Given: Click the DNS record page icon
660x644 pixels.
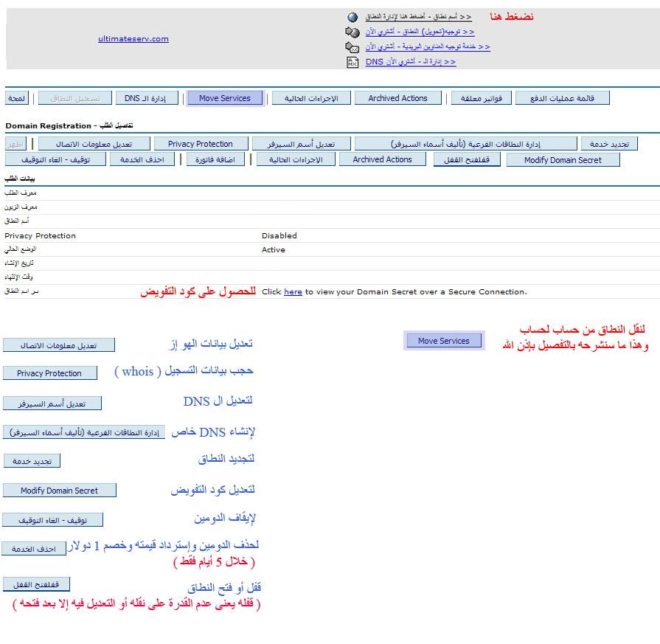Looking at the screenshot, I should pos(352,63).
